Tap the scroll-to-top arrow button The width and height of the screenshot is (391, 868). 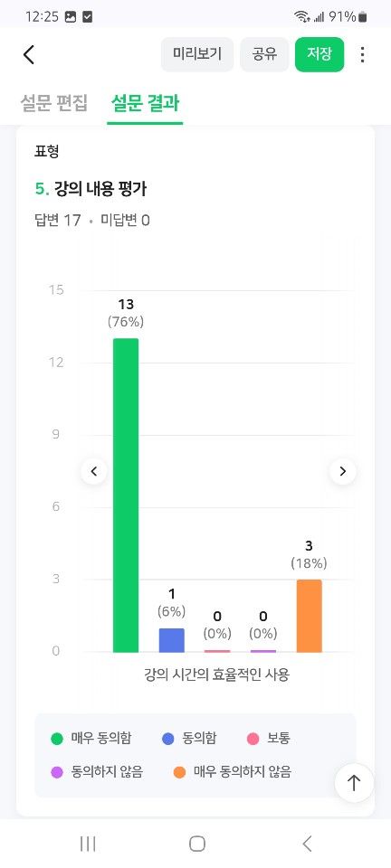[x=354, y=782]
